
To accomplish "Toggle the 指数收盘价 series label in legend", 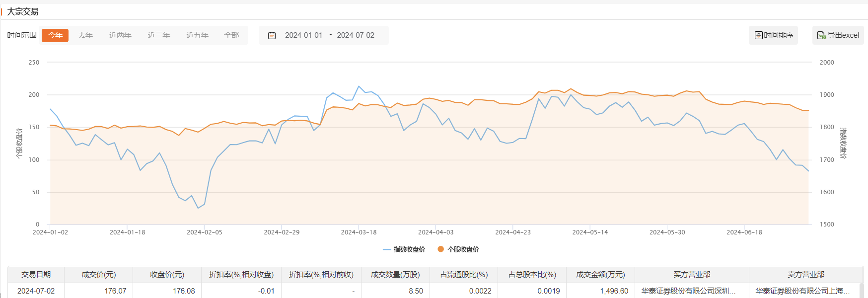I will [x=409, y=249].
